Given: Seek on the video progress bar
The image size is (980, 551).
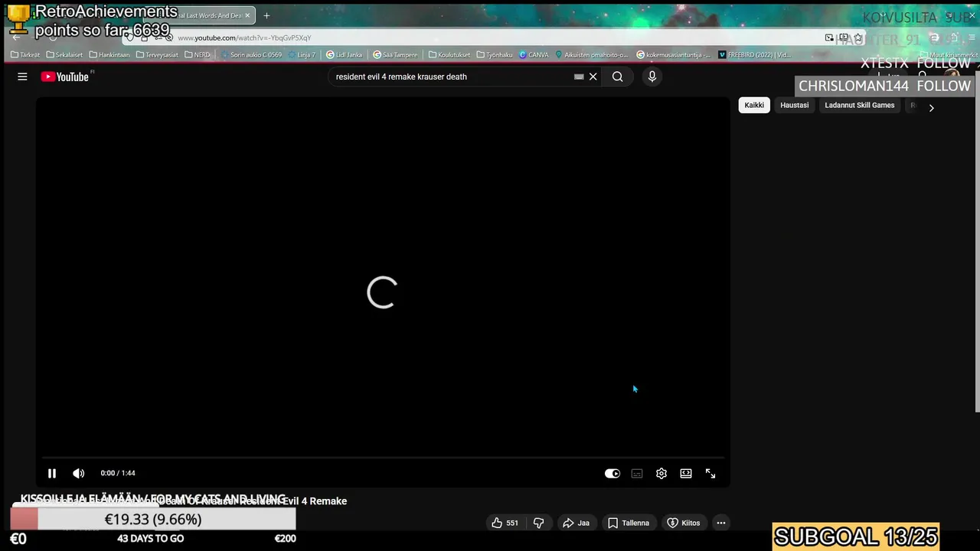Looking at the screenshot, I should tap(382, 458).
